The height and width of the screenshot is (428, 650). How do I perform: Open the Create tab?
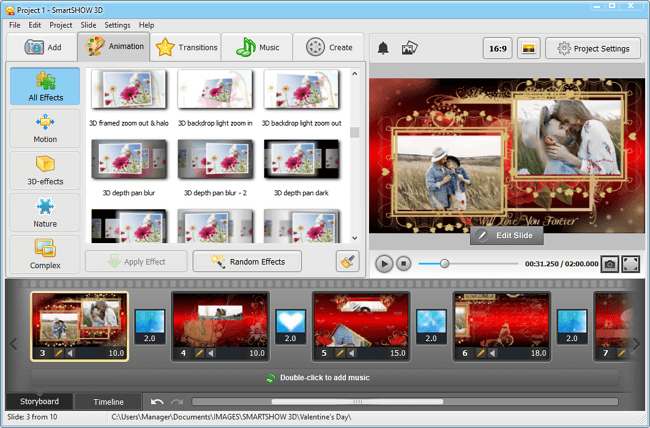[x=328, y=47]
